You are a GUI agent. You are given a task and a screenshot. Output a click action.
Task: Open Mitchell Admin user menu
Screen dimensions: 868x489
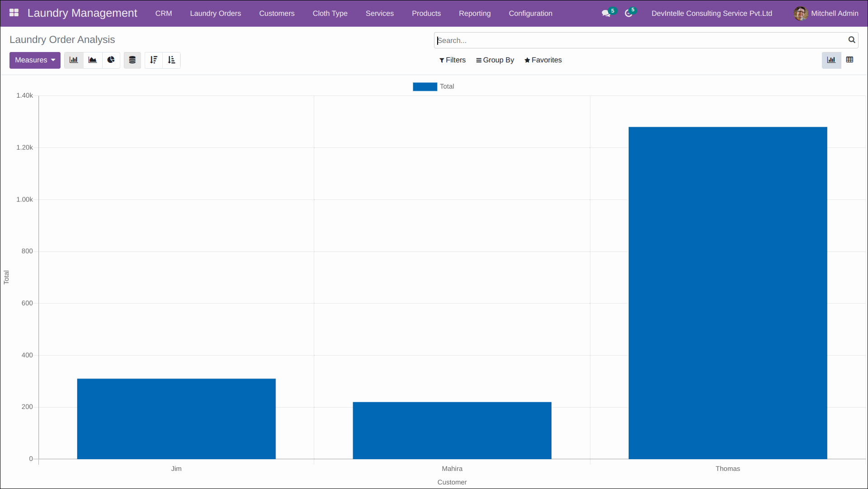click(x=826, y=13)
